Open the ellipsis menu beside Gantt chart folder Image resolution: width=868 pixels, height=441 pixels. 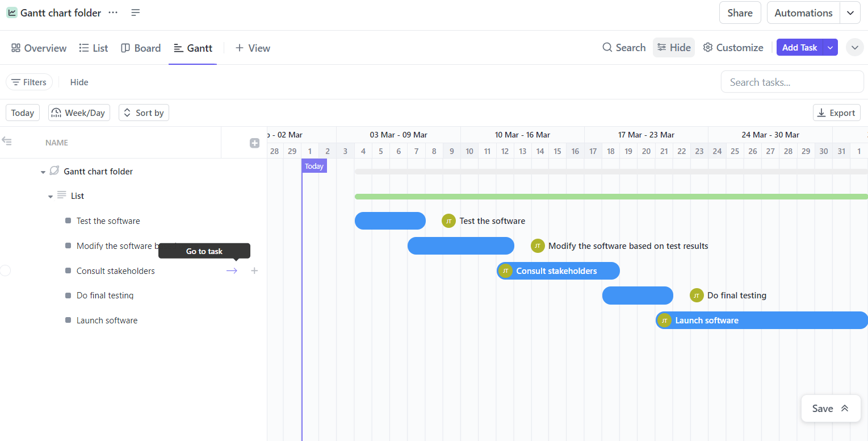point(112,12)
